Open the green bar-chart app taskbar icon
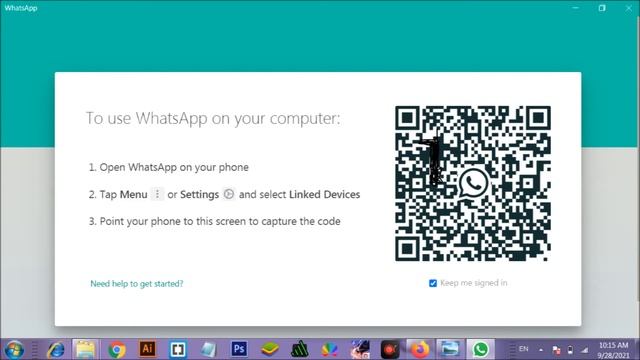 [300, 350]
